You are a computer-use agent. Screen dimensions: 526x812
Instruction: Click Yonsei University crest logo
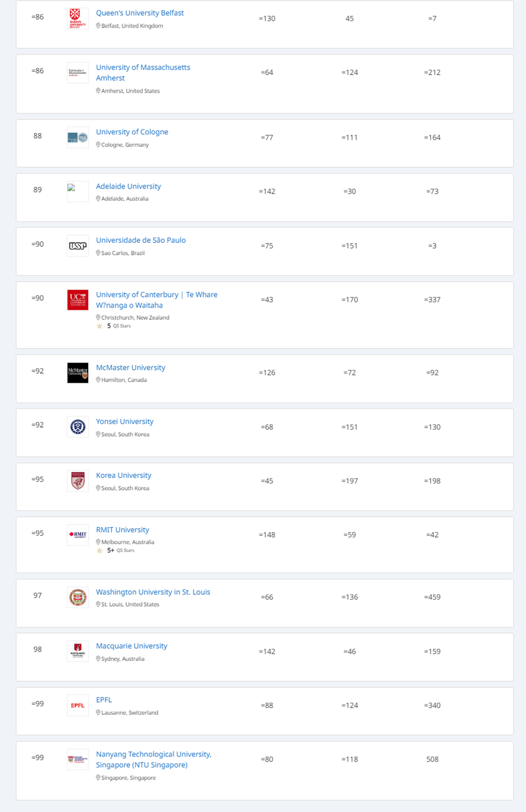point(77,427)
